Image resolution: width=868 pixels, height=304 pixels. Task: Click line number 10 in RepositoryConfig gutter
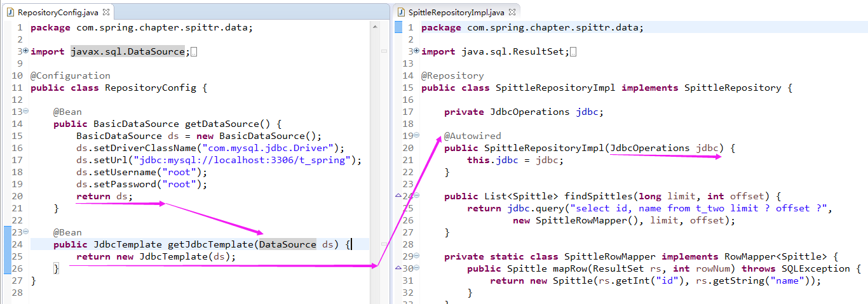[x=17, y=76]
